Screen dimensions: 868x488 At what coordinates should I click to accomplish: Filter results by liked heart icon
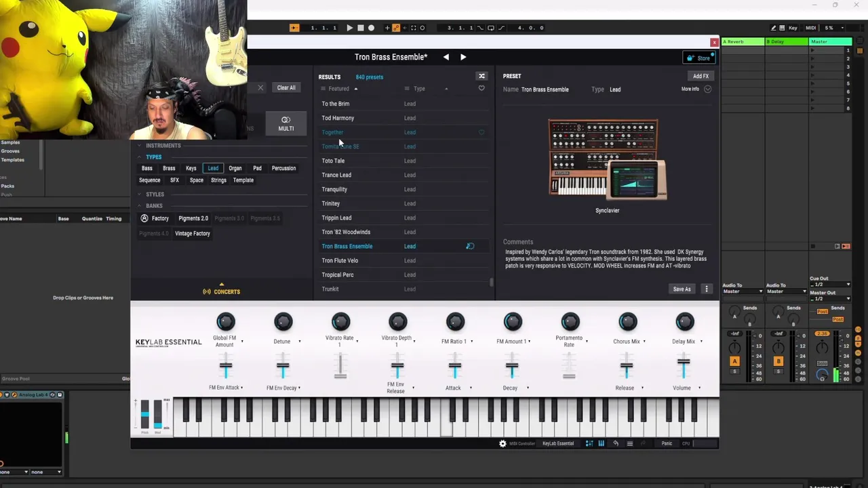click(481, 88)
